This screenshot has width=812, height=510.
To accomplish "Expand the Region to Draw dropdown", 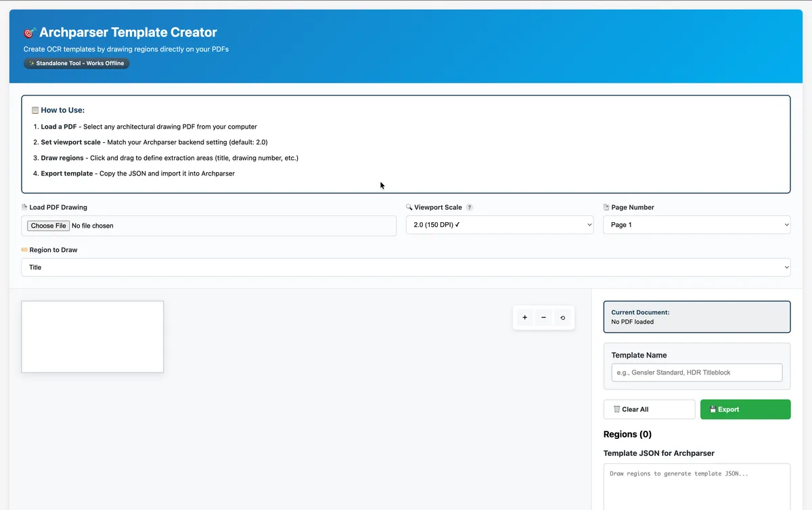I will click(x=406, y=267).
